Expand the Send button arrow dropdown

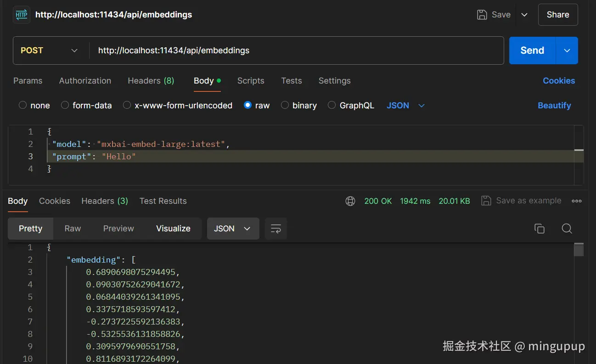click(567, 50)
